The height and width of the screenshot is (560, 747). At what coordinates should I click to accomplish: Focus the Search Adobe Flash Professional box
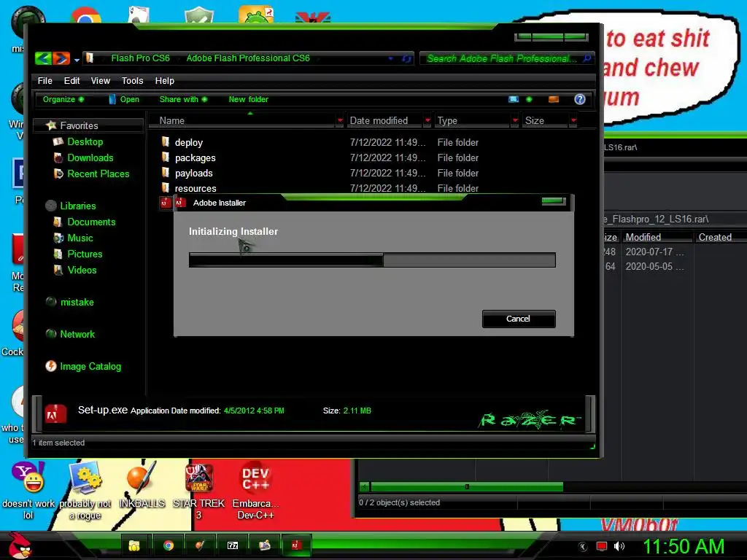pyautogui.click(x=501, y=58)
